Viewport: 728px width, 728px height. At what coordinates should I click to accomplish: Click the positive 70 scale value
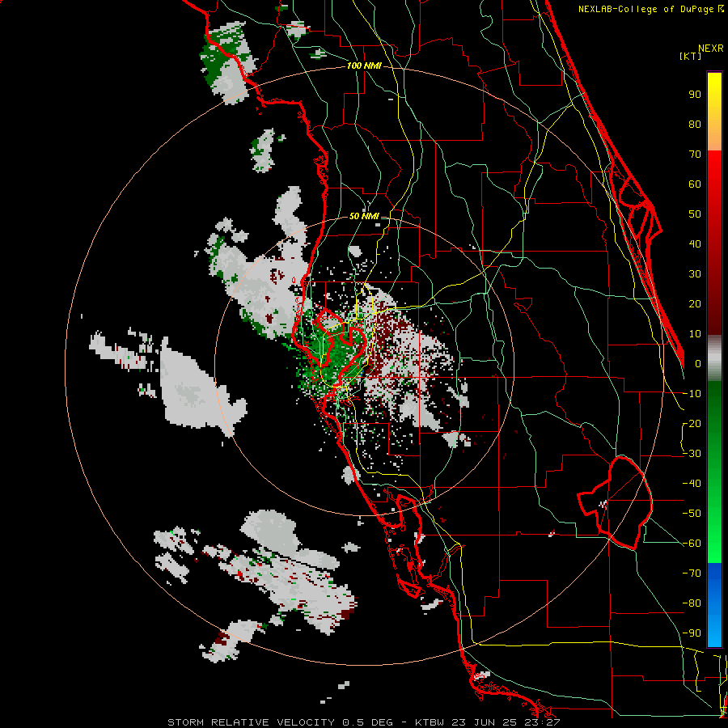click(695, 154)
